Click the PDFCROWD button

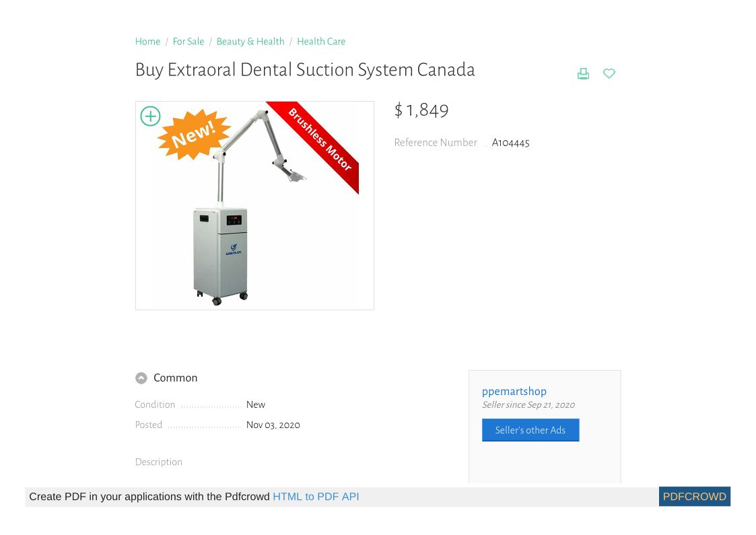[x=694, y=497]
